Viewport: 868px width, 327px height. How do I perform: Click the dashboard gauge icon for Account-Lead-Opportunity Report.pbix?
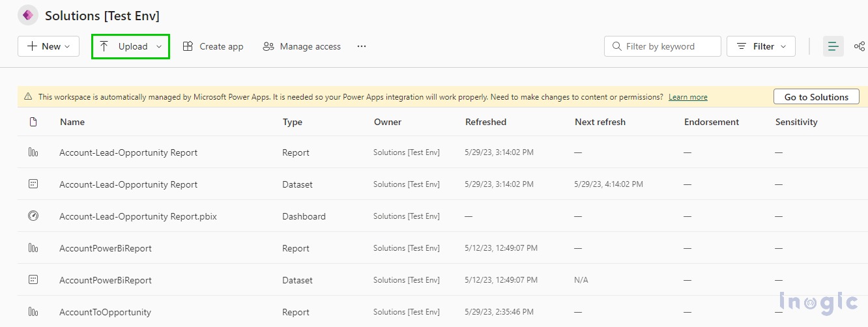click(33, 216)
